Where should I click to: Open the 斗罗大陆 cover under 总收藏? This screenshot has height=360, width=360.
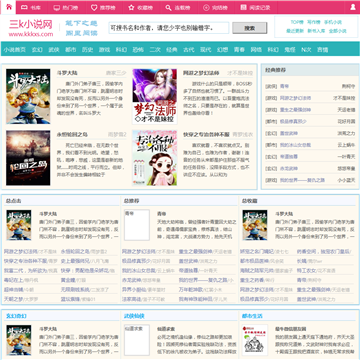point(255,225)
